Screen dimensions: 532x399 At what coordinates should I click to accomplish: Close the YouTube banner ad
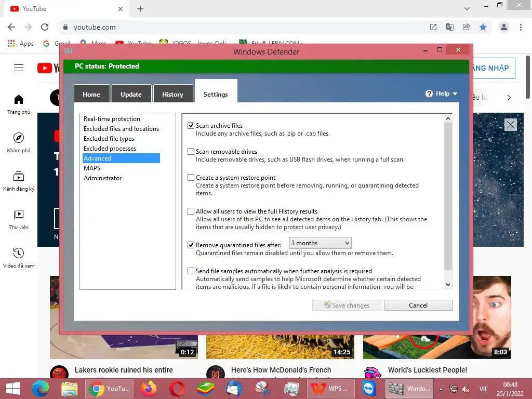click(510, 125)
